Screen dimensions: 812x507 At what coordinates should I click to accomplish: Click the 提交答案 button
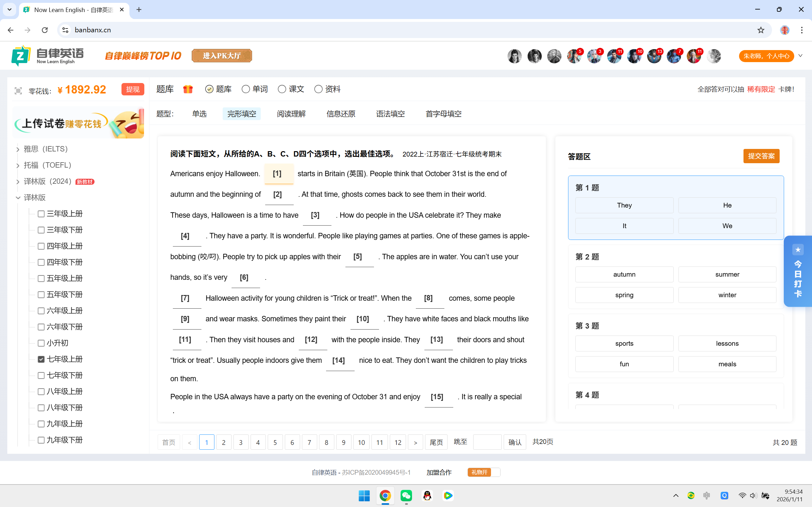(761, 156)
